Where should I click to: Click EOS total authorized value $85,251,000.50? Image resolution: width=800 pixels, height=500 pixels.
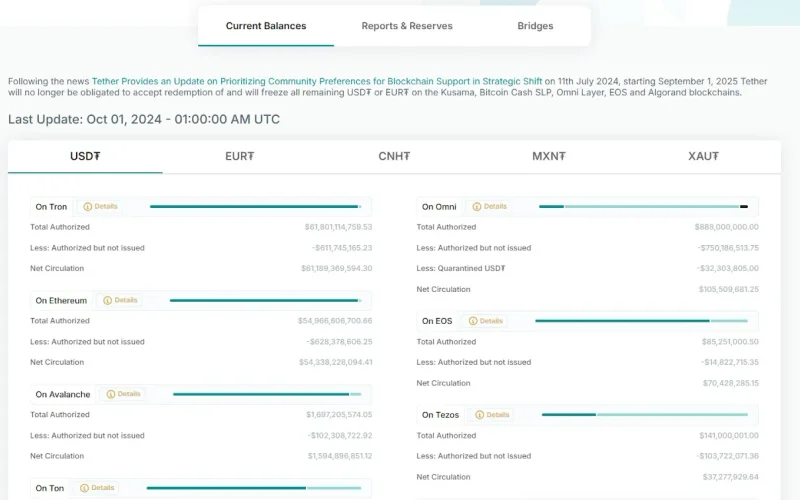pos(730,342)
